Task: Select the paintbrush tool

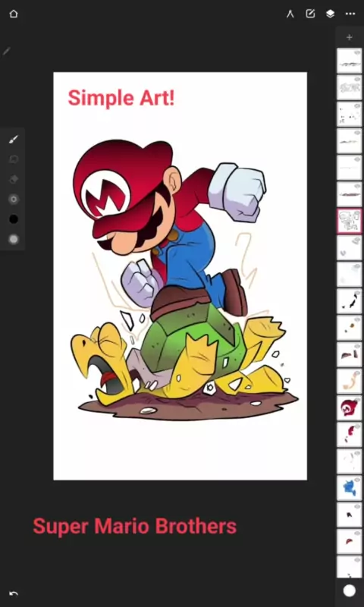Action: [x=14, y=140]
